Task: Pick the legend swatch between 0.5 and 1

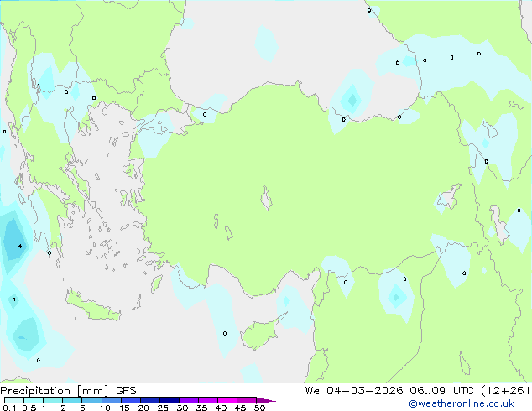Action: pos(34,400)
